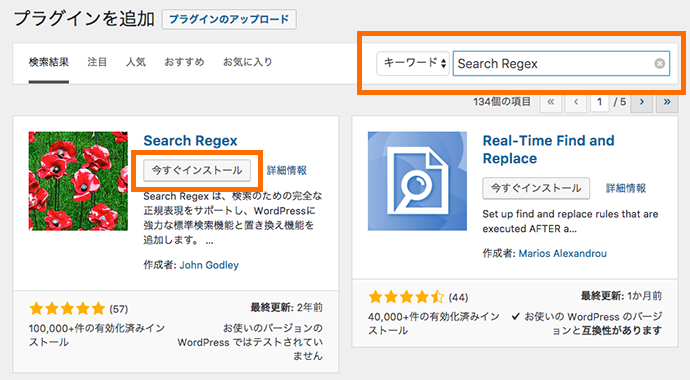Click the / 5 total pages text
This screenshot has width=690, height=380.
coord(620,102)
